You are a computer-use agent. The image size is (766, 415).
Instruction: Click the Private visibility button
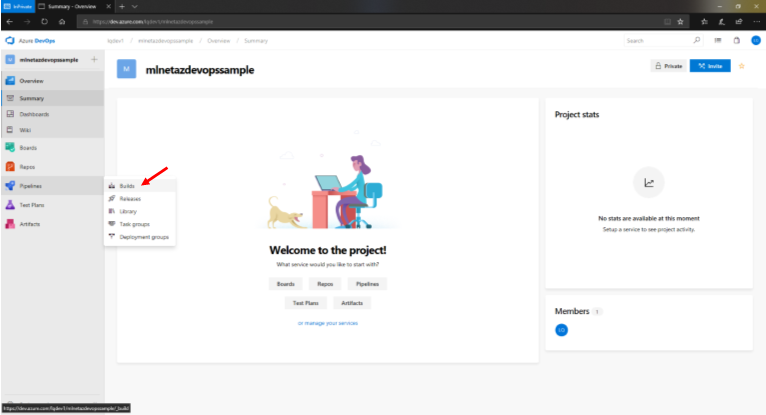pyautogui.click(x=668, y=66)
